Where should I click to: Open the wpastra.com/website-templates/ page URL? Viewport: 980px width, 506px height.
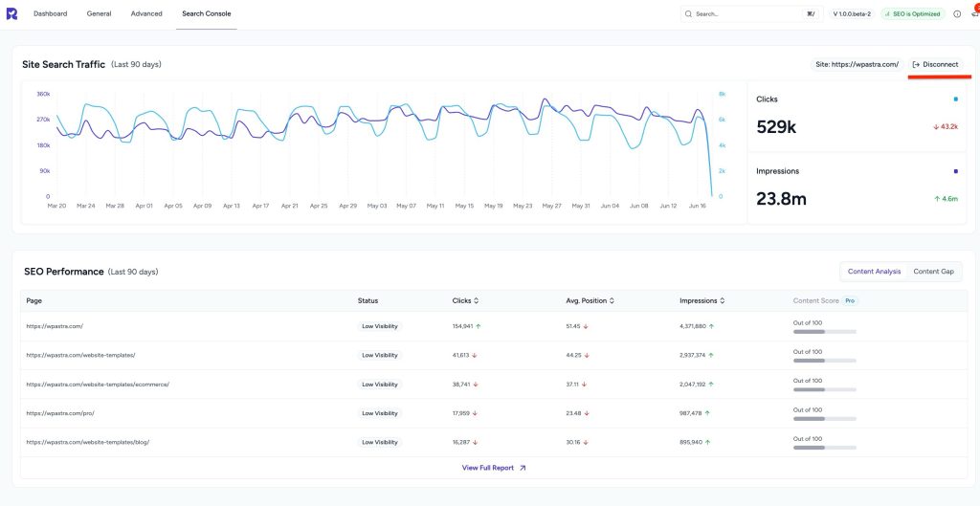pyautogui.click(x=80, y=355)
